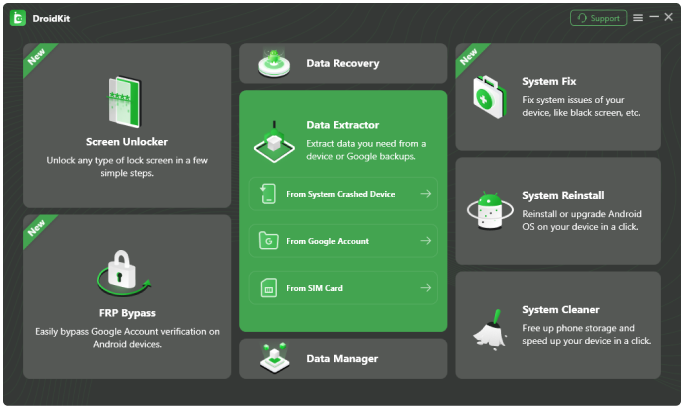The height and width of the screenshot is (408, 684).
Task: Open the Screen Unlocker title
Action: pyautogui.click(x=127, y=142)
